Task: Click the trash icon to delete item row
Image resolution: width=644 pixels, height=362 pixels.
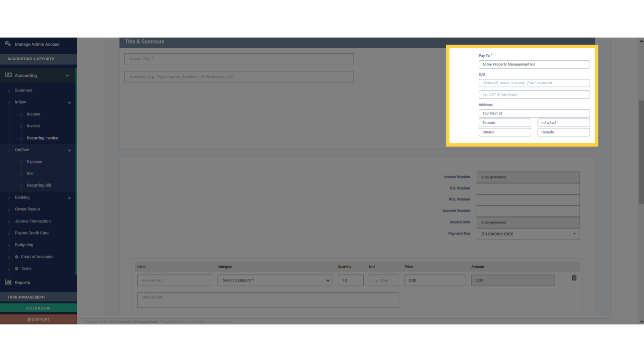Action: 574,278
